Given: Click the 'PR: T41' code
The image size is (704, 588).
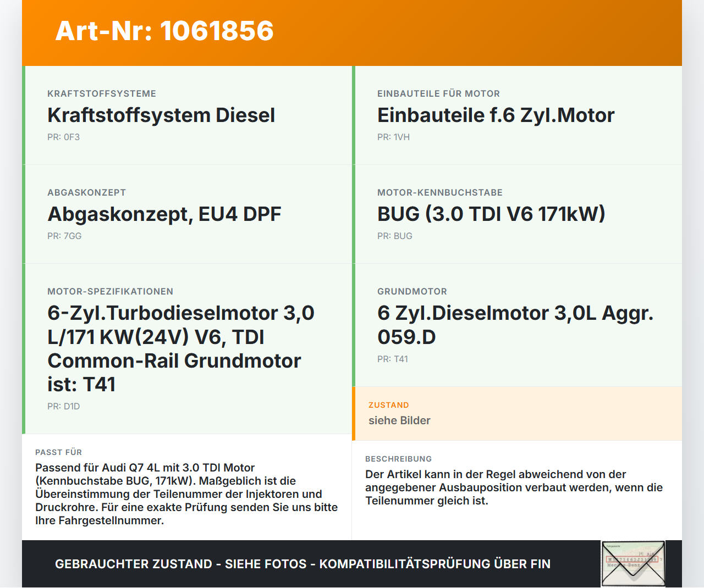Looking at the screenshot, I should pos(393,359).
